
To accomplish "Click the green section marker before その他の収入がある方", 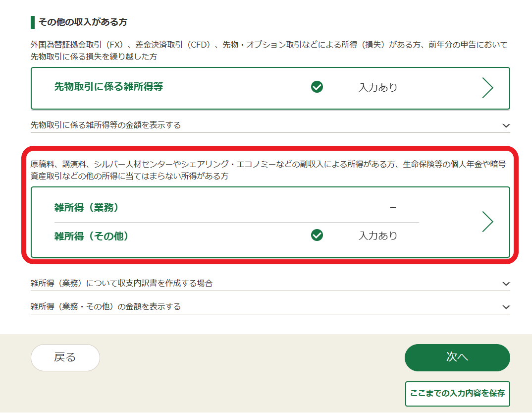I will pyautogui.click(x=32, y=22).
